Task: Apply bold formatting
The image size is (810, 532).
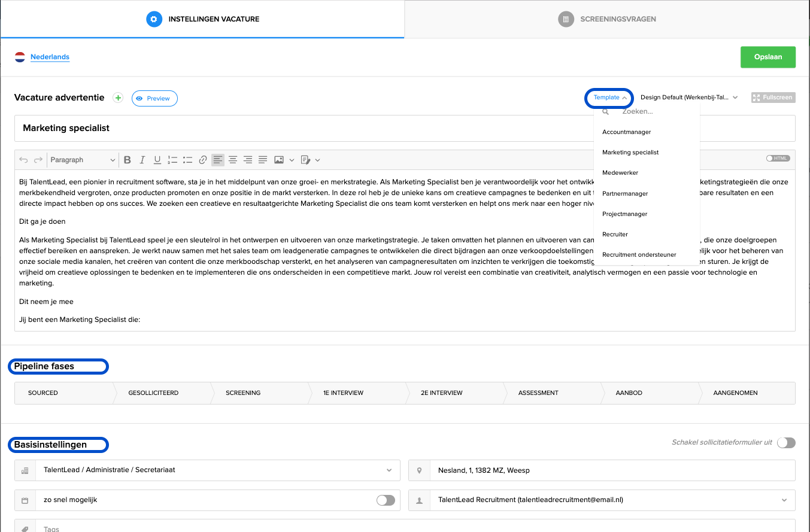Action: (127, 160)
